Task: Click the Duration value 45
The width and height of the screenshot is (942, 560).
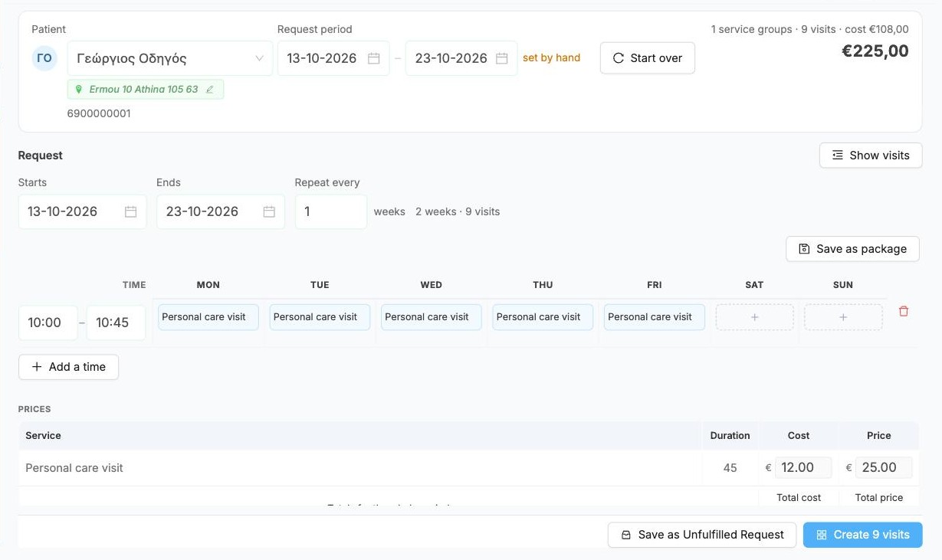Action: (730, 468)
